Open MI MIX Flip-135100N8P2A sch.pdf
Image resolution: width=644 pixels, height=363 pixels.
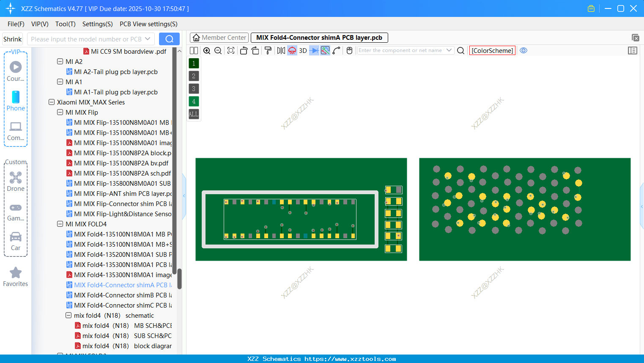tap(119, 173)
